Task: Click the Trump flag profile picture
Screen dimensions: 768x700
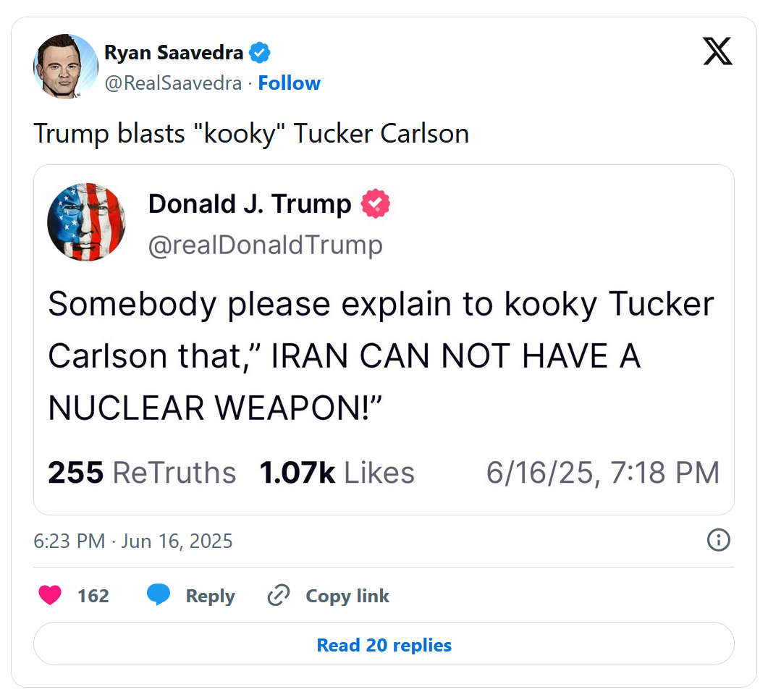Action: point(86,222)
